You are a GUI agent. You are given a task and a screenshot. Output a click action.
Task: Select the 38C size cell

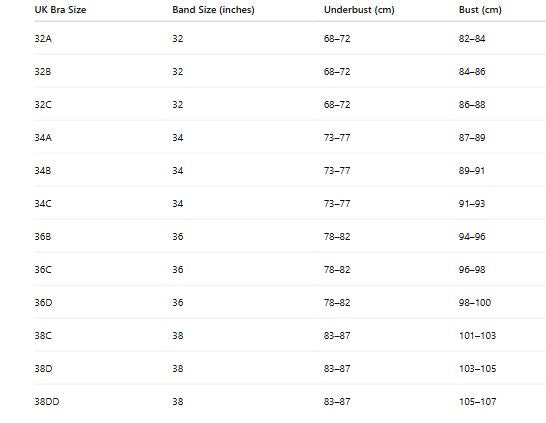(43, 336)
